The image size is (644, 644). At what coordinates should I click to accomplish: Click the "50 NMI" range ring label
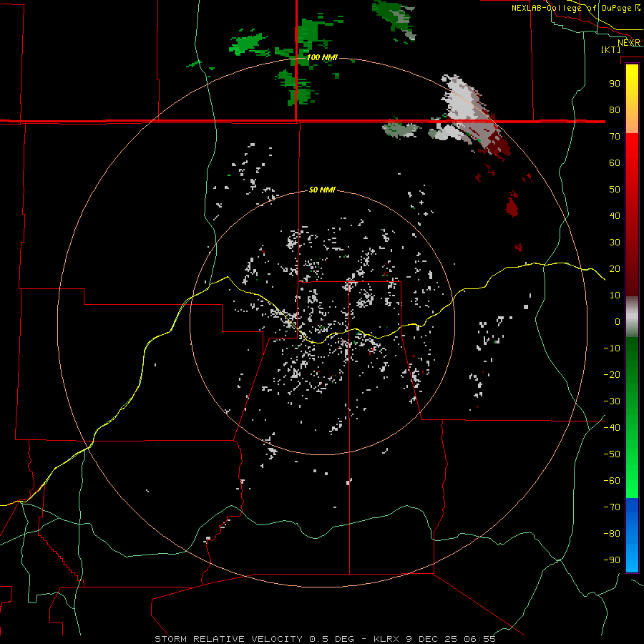[x=322, y=190]
